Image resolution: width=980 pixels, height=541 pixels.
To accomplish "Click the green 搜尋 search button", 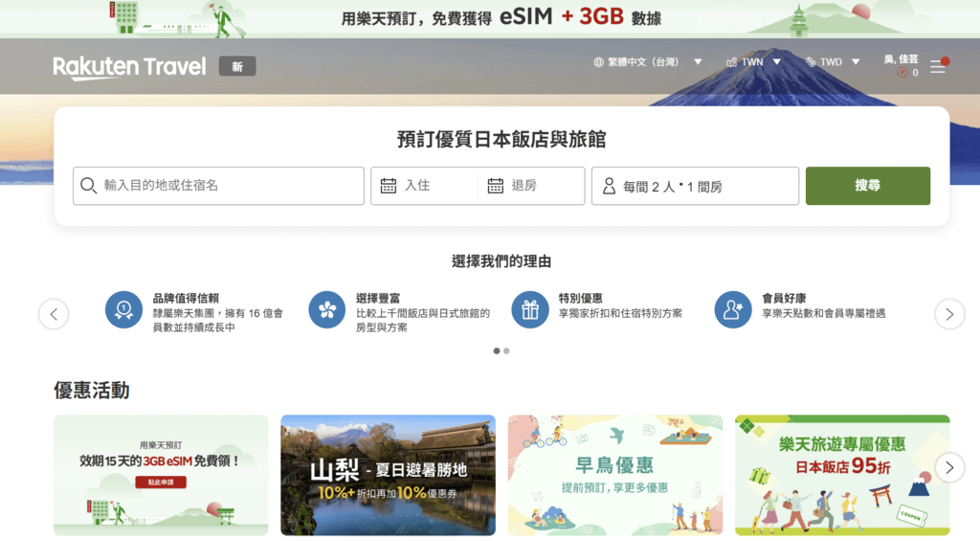I will (x=867, y=186).
